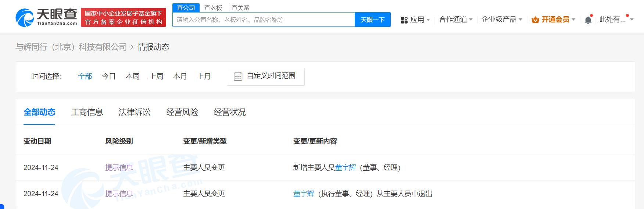Select the 查老板 search tab
Image resolution: width=644 pixels, height=209 pixels.
pyautogui.click(x=213, y=8)
